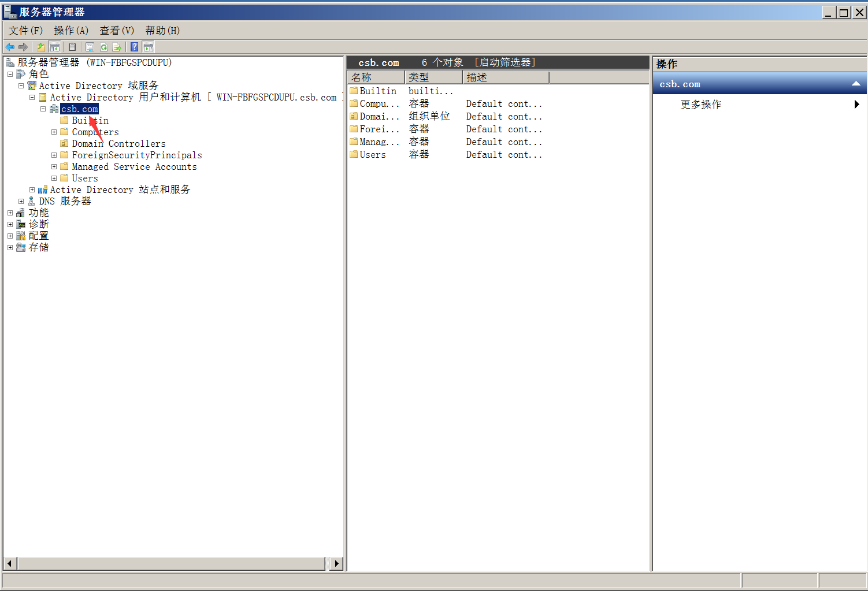This screenshot has width=868, height=591.
Task: Open the 操作(A) menu
Action: pos(71,31)
